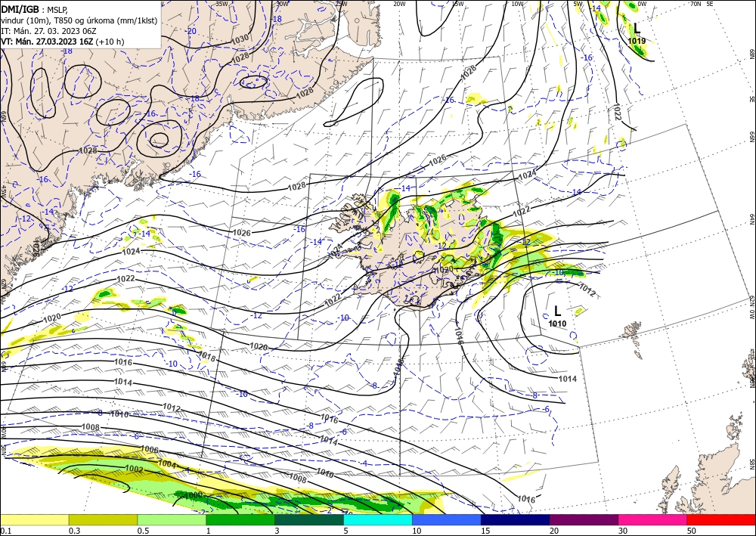Click the '1030' isobar label over Greenland
Screen dimensions: 756x536
(x=240, y=38)
